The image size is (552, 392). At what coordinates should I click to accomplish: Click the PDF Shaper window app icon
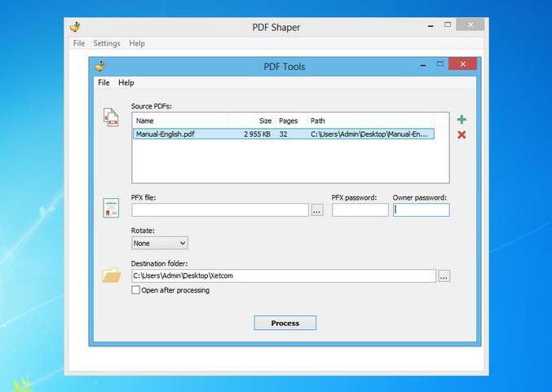[x=75, y=27]
